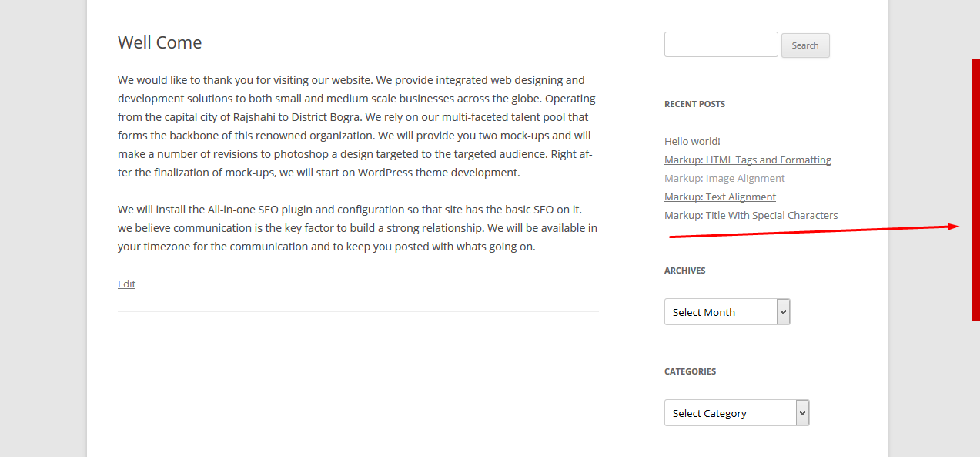This screenshot has height=457, width=980.
Task: Expand the Select Category dropdown
Action: pyautogui.click(x=729, y=413)
